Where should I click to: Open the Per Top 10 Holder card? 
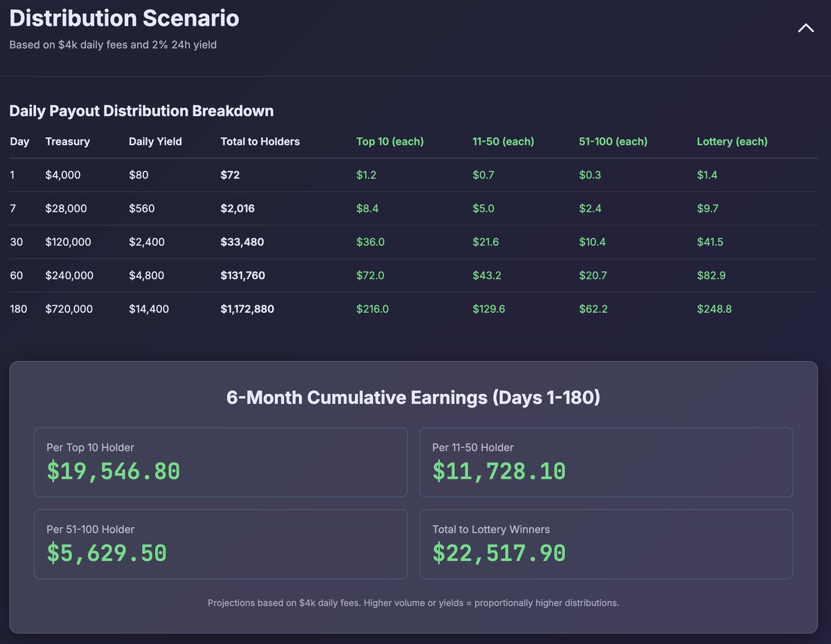[220, 462]
